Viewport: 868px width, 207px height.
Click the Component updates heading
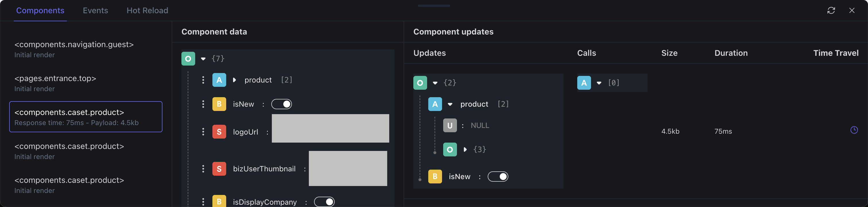click(453, 32)
